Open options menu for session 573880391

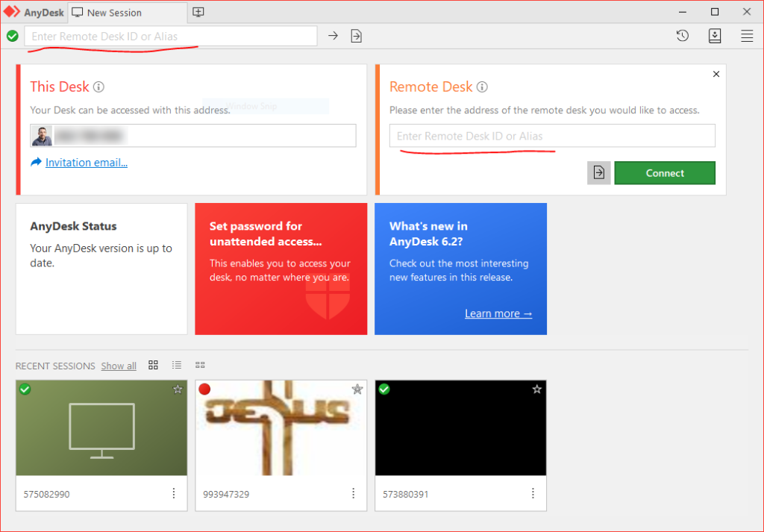click(x=533, y=493)
